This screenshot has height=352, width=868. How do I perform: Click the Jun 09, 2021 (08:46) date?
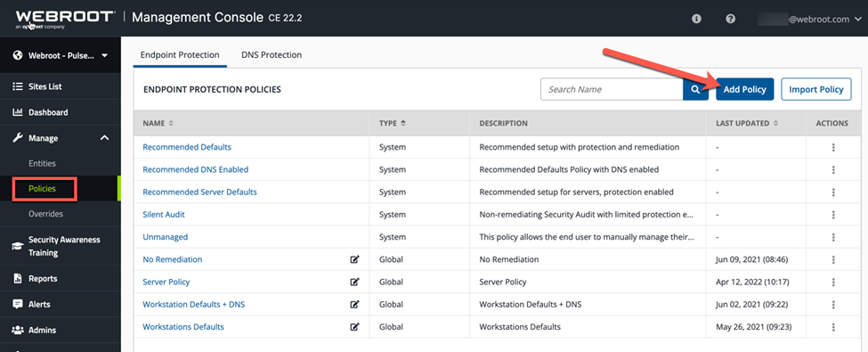751,259
